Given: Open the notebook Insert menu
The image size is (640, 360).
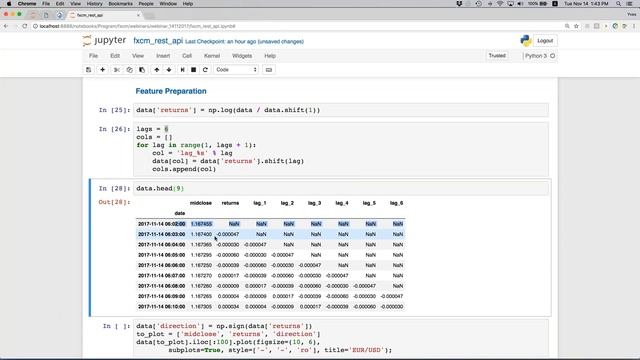Looking at the screenshot, I should pos(163,56).
